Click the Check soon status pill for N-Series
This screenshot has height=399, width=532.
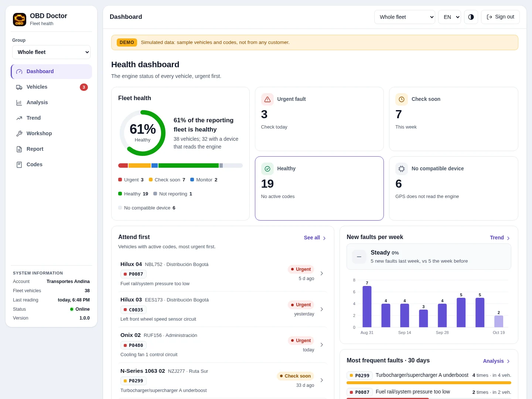(x=295, y=376)
